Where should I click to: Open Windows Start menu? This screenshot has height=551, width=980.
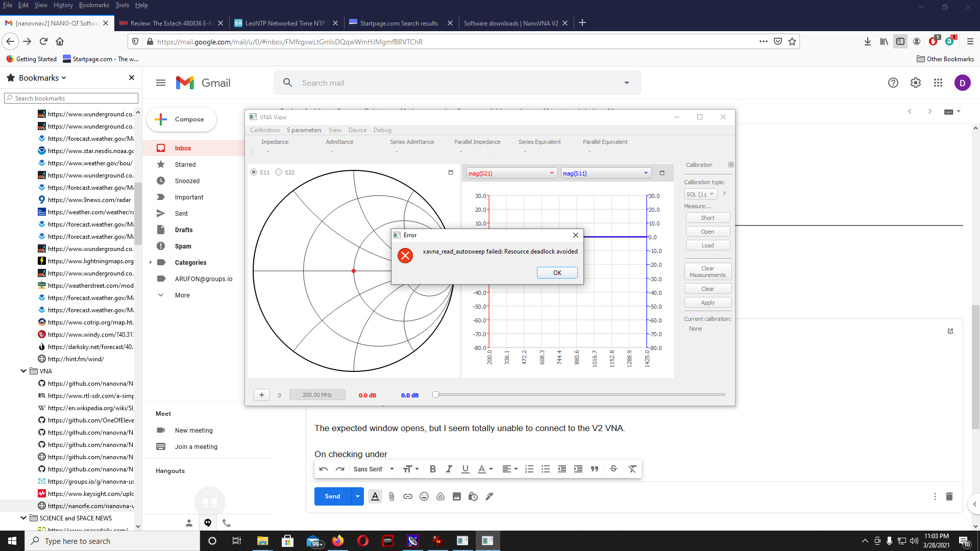12,541
